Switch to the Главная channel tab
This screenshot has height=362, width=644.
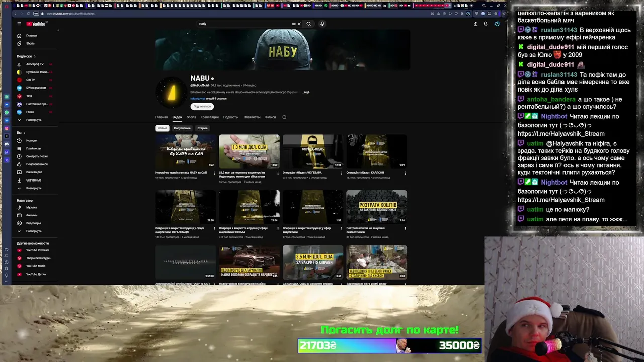162,117
